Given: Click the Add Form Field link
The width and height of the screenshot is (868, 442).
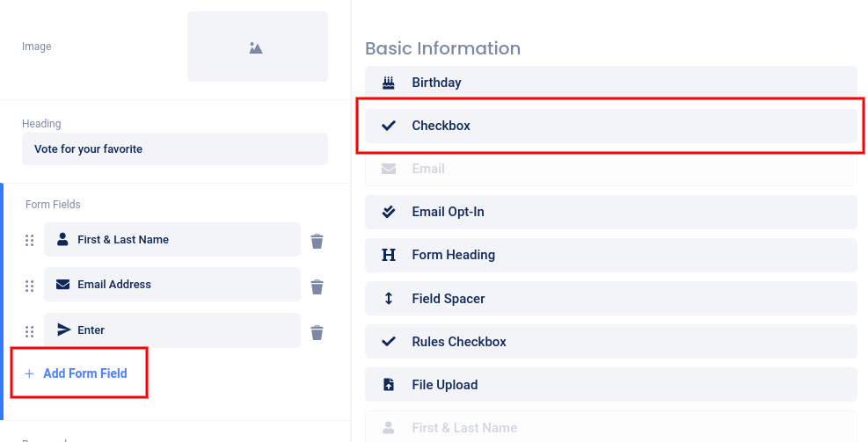Looking at the screenshot, I should (84, 373).
